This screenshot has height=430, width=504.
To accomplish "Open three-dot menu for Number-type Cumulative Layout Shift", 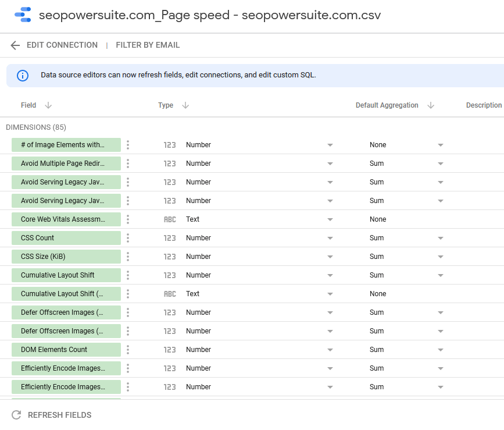I will click(x=128, y=275).
